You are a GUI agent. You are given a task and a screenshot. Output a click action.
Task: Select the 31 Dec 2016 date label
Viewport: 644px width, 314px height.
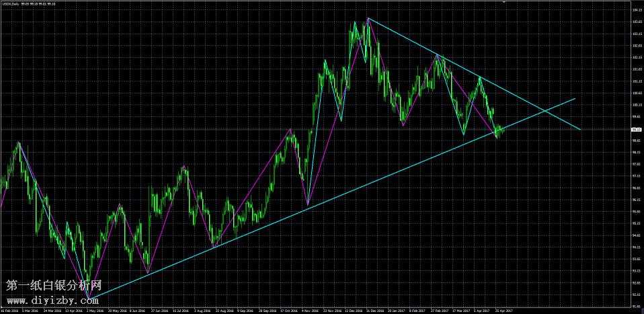click(374, 311)
